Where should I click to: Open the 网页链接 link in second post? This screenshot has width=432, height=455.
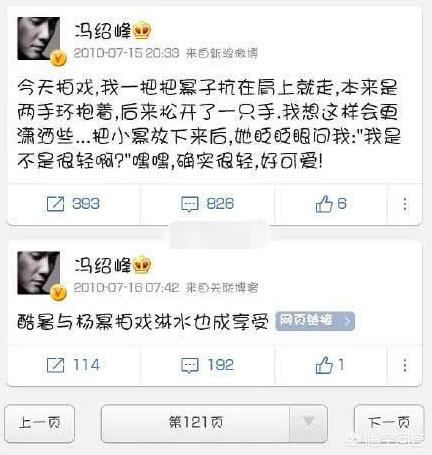point(315,321)
